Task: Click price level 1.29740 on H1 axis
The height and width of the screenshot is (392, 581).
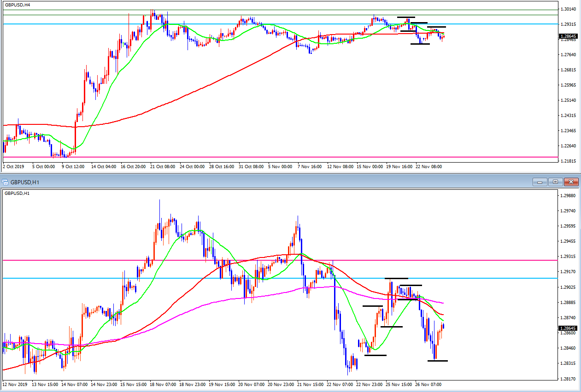Action: [x=567, y=211]
